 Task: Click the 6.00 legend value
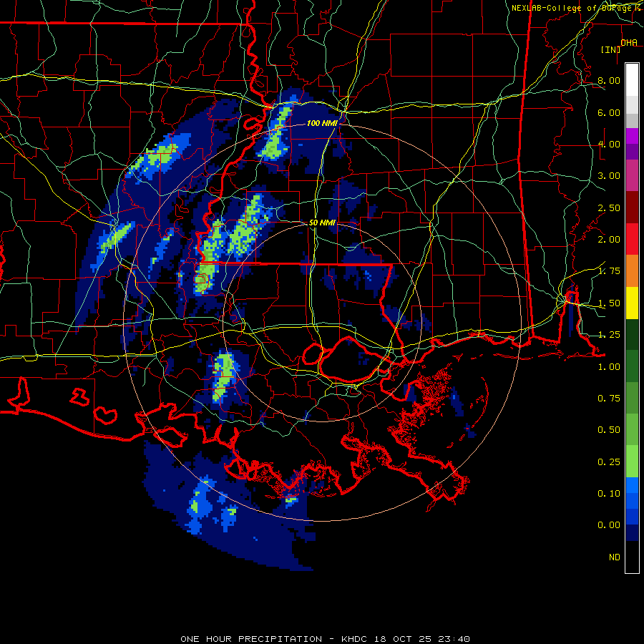(x=609, y=112)
